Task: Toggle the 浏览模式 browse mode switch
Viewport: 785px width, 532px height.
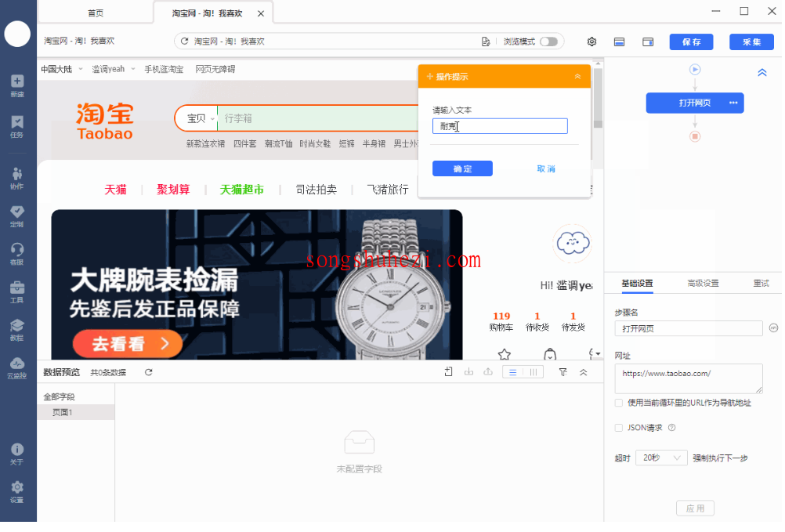Action: (x=549, y=42)
